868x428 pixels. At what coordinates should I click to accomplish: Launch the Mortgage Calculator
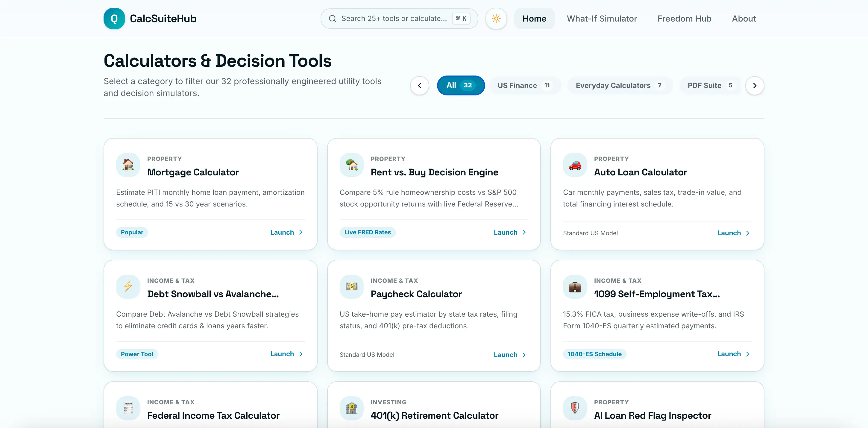tap(287, 232)
